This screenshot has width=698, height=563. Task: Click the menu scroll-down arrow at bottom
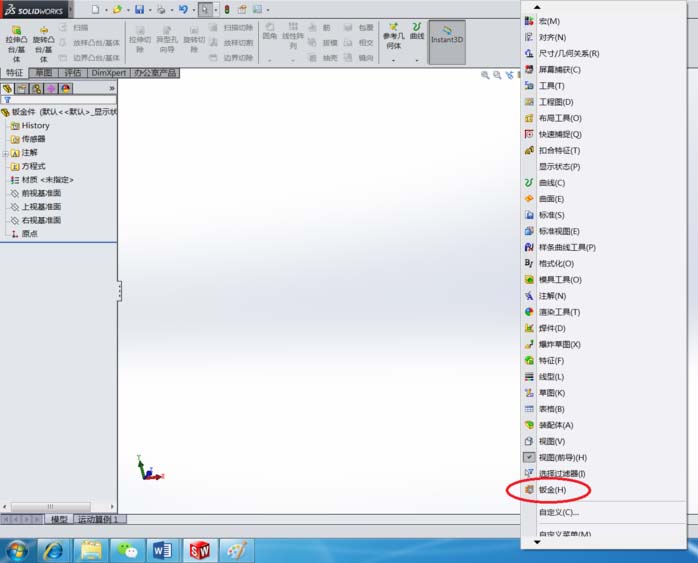point(537,542)
